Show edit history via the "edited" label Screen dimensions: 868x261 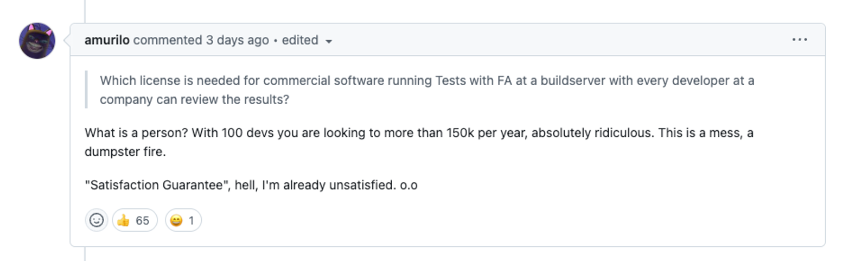click(x=300, y=40)
